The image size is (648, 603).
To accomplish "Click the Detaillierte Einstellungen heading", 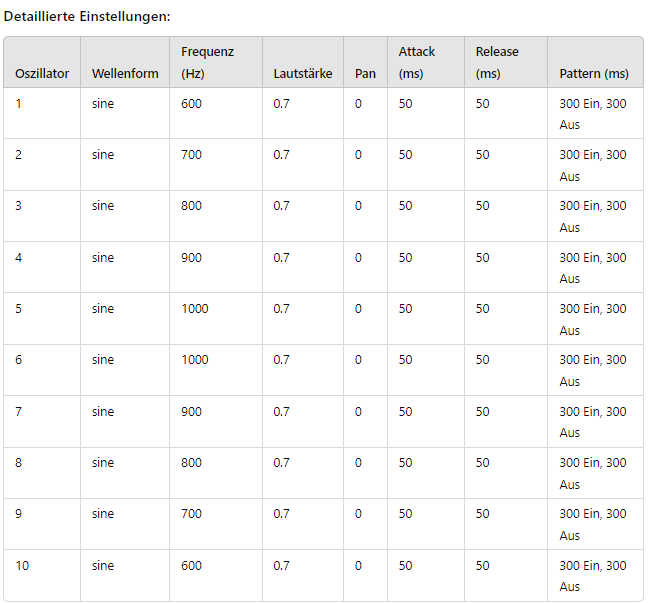I will tap(87, 17).
